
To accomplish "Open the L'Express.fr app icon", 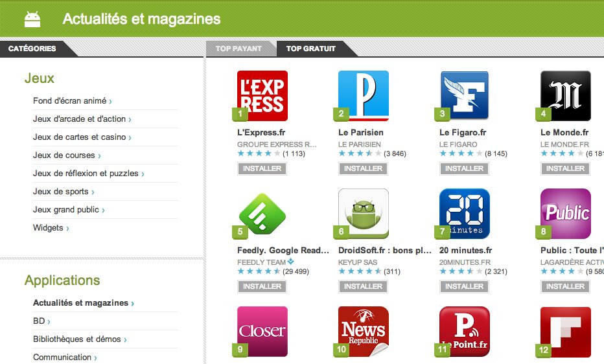I will 262,96.
